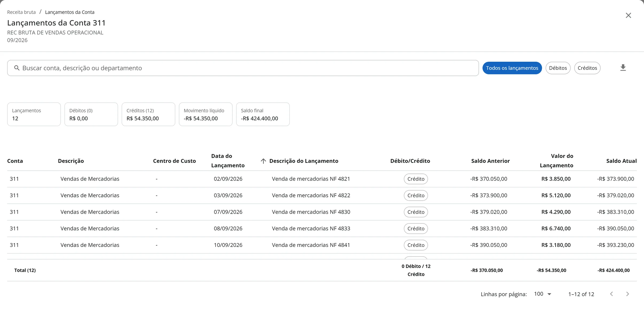644x314 pixels.
Task: Sort by Descrição column header
Action: (x=71, y=161)
